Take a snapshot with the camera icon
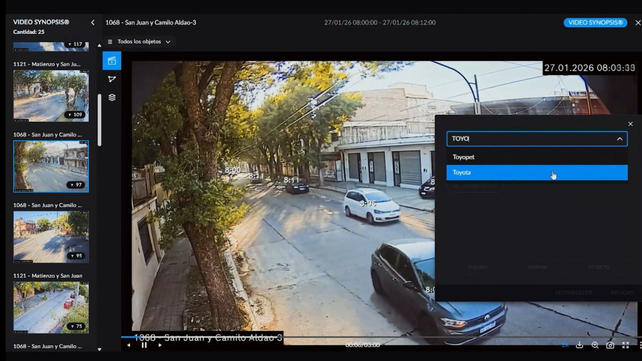Viewport: 642px width, 361px height. [610, 345]
